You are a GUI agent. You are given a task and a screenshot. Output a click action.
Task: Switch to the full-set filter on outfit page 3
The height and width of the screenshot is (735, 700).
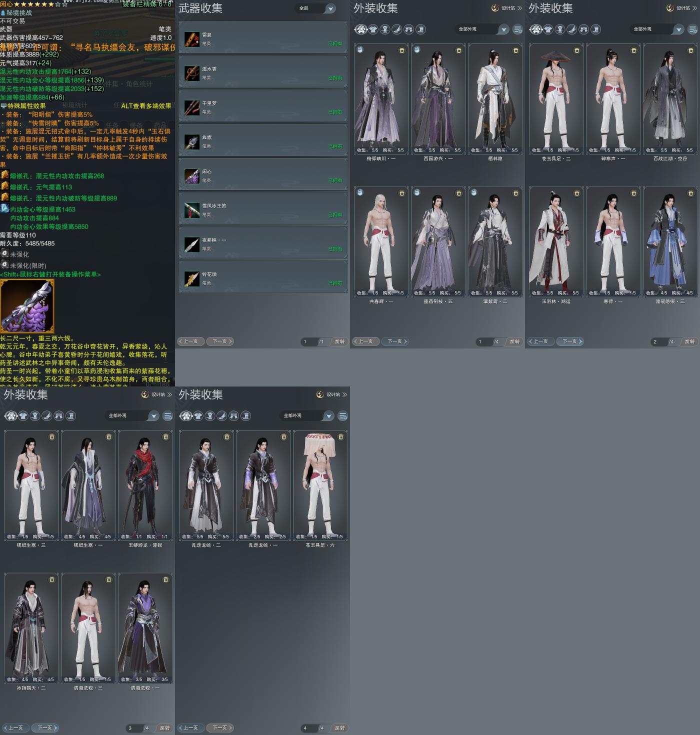[x=11, y=416]
